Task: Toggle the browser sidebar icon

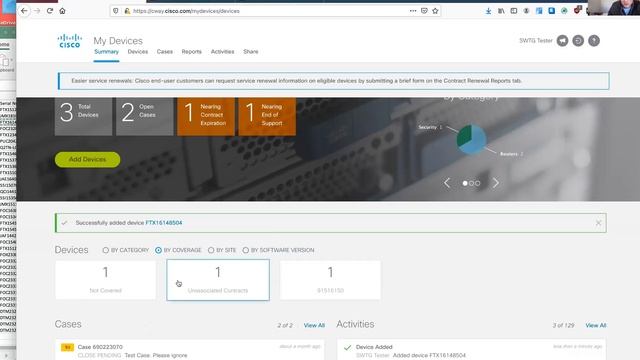Action: (x=513, y=11)
